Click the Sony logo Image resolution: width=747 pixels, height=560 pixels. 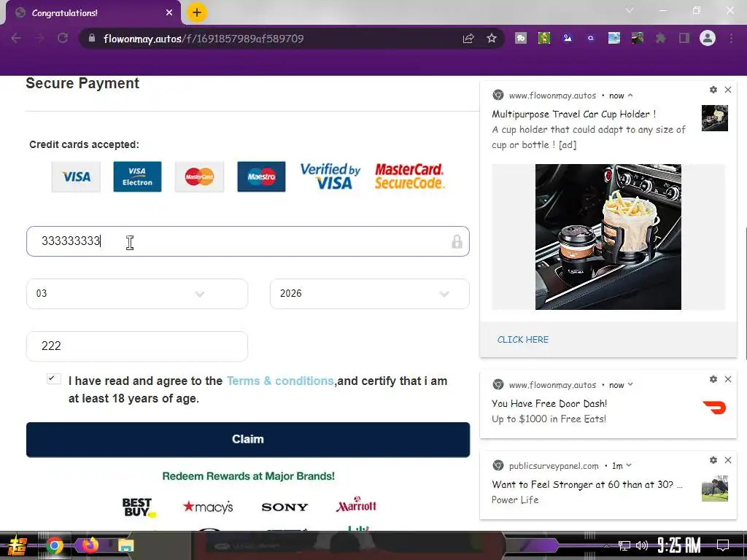285,507
